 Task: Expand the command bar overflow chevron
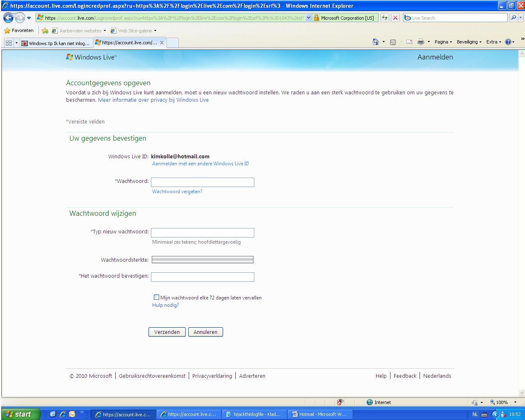(523, 39)
